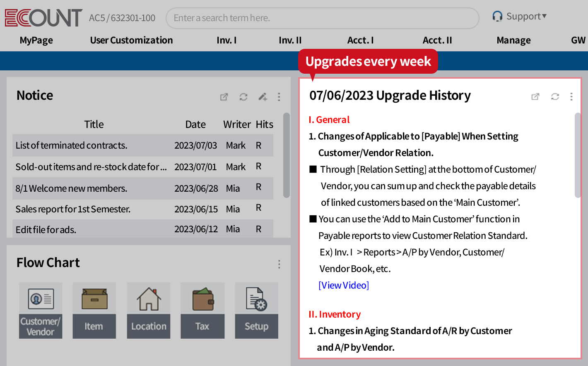This screenshot has width=588, height=366.
Task: Open the Item flow chart icon
Action: (x=94, y=310)
